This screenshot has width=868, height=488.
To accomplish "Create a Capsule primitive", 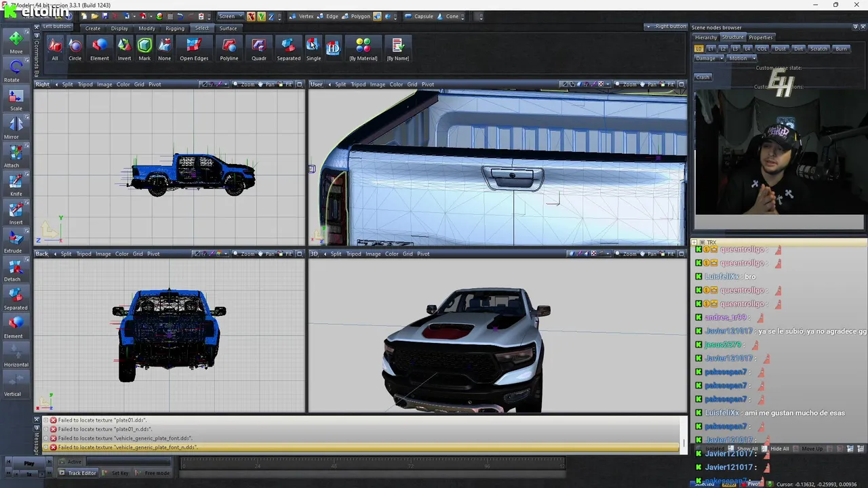I will point(419,16).
